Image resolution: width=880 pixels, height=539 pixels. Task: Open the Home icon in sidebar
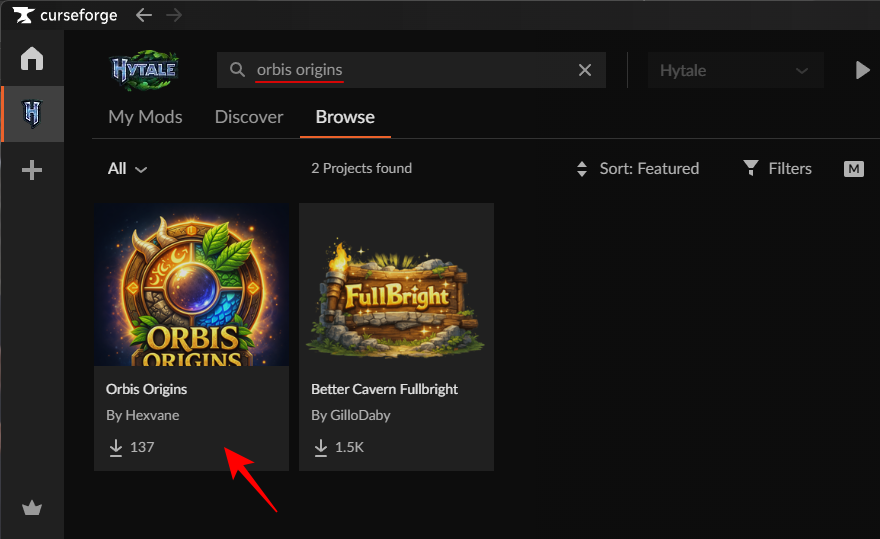32,59
